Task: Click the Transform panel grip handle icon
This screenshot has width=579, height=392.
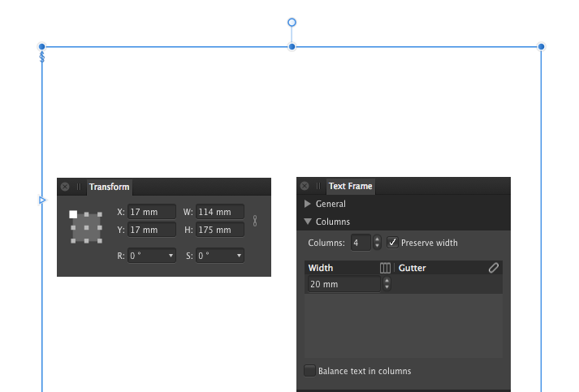Action: pyautogui.click(x=79, y=187)
